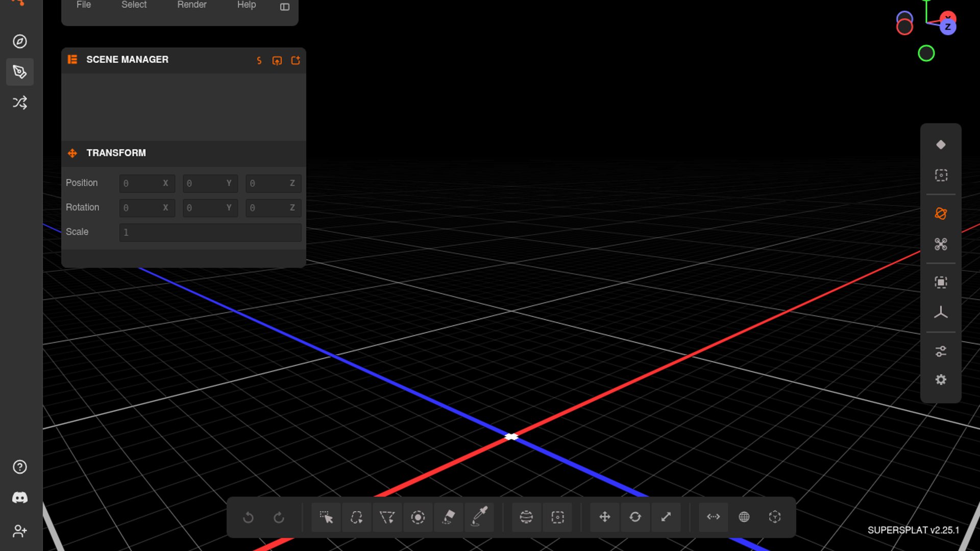The image size is (980, 551).
Task: Toggle the globe coordinate space button
Action: (744, 517)
